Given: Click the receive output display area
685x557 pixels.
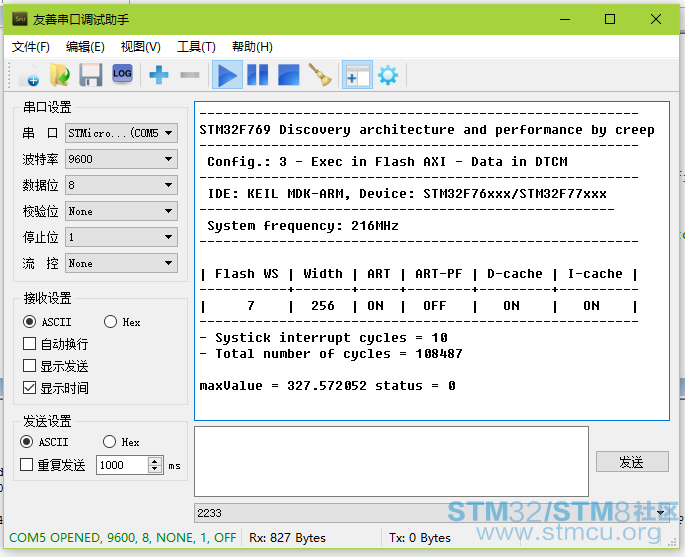Looking at the screenshot, I should point(432,261).
